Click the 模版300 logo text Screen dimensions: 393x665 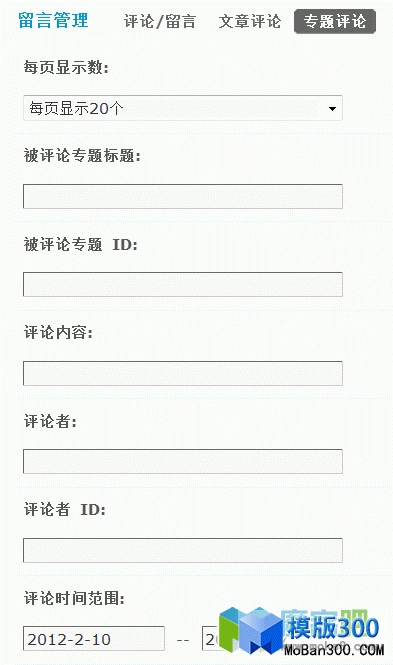tap(333, 628)
